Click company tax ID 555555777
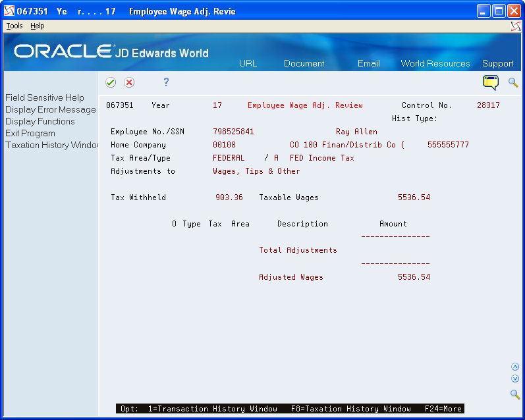 coord(448,145)
